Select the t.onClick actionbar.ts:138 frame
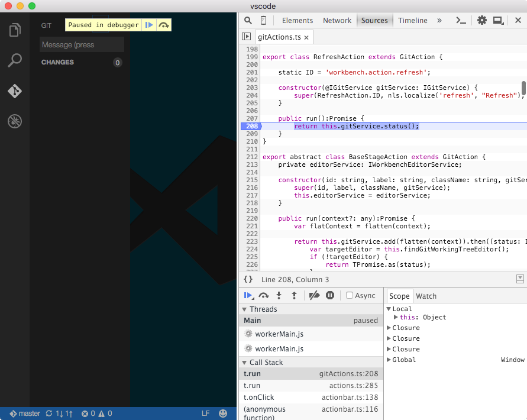527x420 pixels. (311, 397)
